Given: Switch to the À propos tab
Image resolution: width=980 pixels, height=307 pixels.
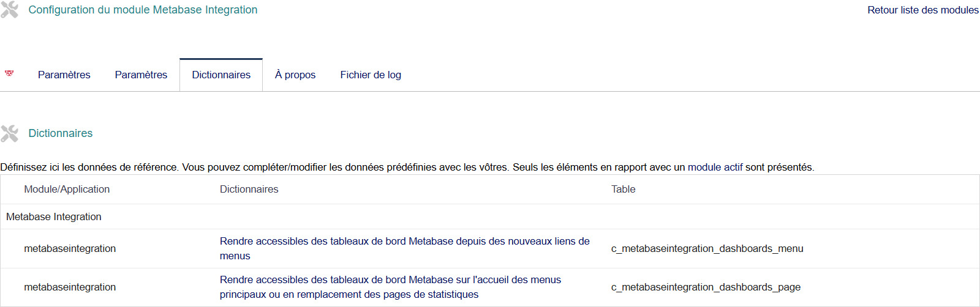Looking at the screenshot, I should [295, 75].
